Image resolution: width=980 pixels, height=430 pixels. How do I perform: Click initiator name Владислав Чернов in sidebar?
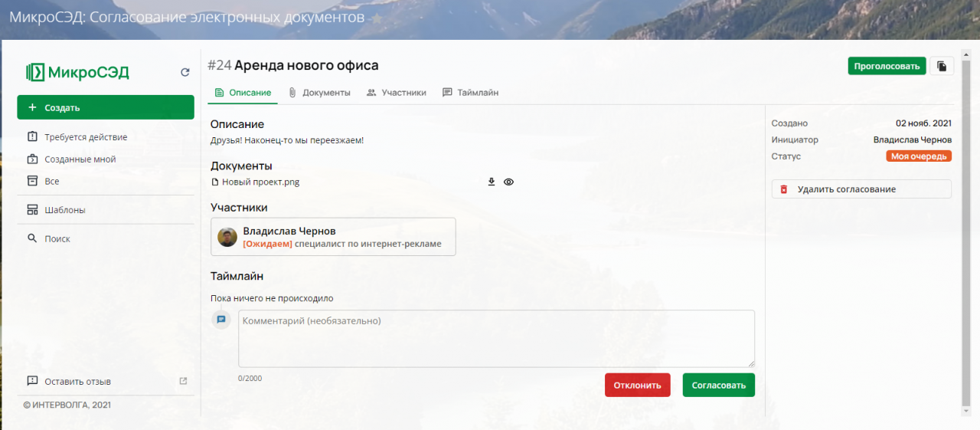click(913, 140)
